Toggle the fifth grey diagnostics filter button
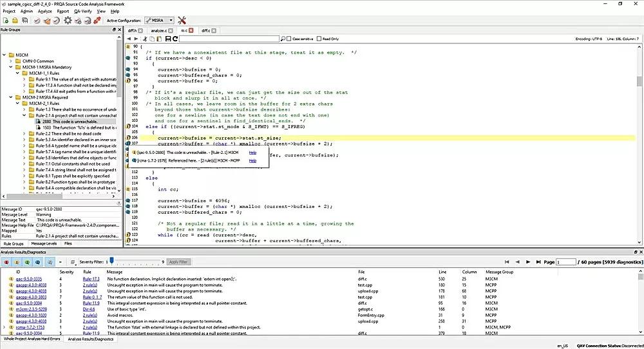This screenshot has width=644, height=349. (x=50, y=262)
